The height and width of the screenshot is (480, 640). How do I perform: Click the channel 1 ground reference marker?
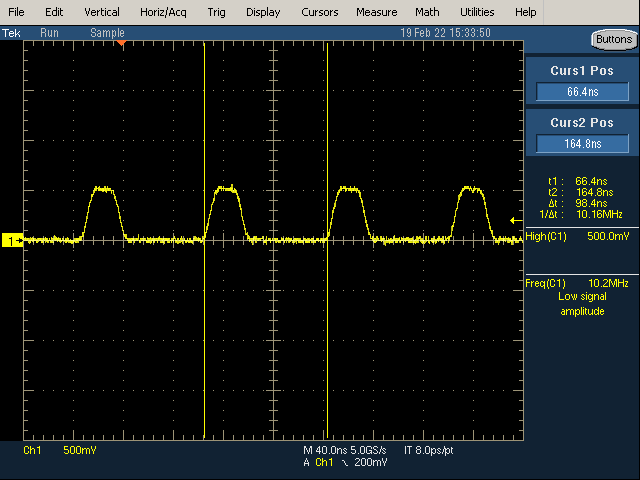pyautogui.click(x=13, y=240)
